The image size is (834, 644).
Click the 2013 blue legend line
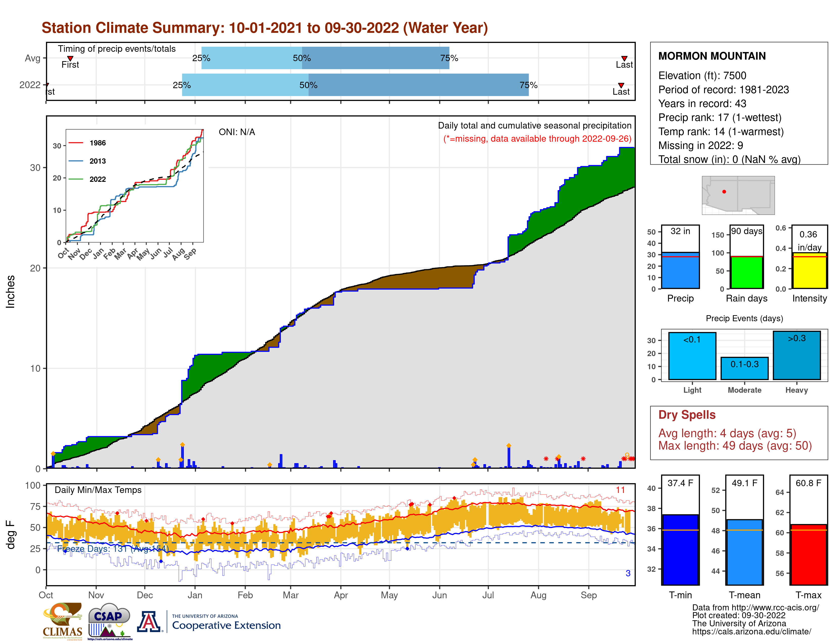tap(76, 161)
